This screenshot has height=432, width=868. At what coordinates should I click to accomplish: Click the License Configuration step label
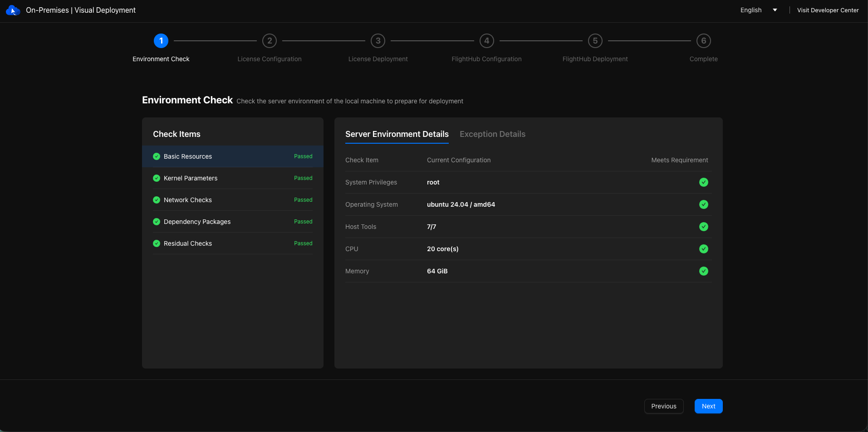click(270, 59)
